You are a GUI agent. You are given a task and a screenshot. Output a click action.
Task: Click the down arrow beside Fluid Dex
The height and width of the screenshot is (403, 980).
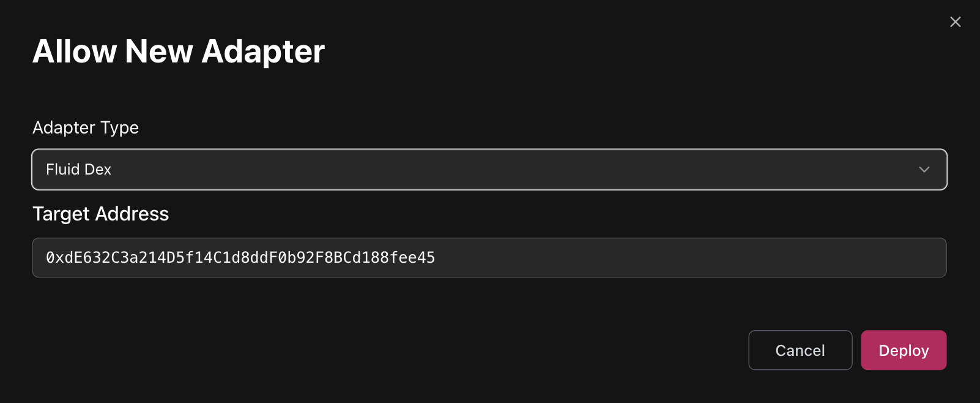[924, 170]
